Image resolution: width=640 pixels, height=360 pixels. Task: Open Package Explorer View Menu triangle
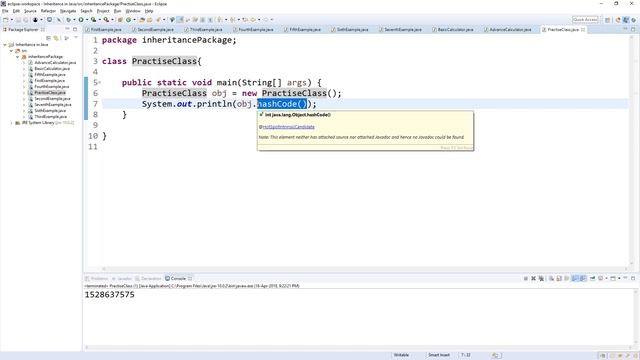(x=76, y=38)
